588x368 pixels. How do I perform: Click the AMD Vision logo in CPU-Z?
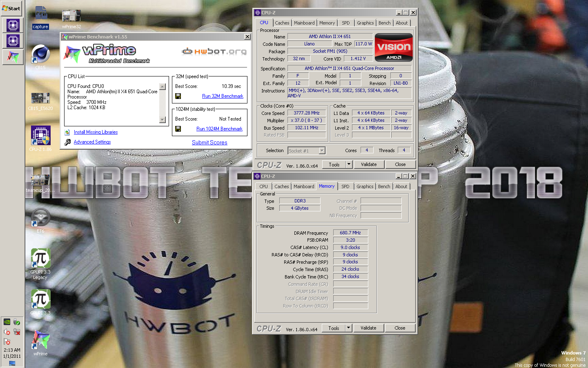pos(394,47)
